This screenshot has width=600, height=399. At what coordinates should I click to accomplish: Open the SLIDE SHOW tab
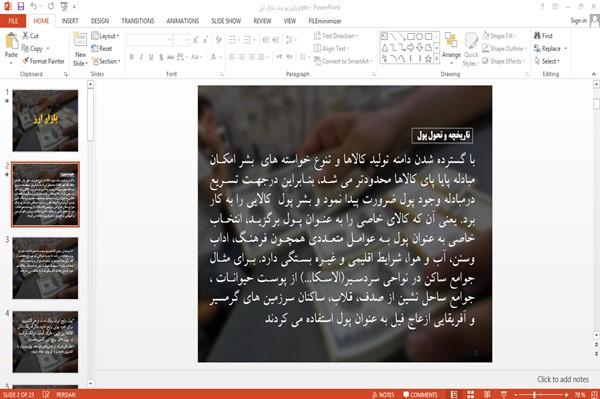point(226,21)
